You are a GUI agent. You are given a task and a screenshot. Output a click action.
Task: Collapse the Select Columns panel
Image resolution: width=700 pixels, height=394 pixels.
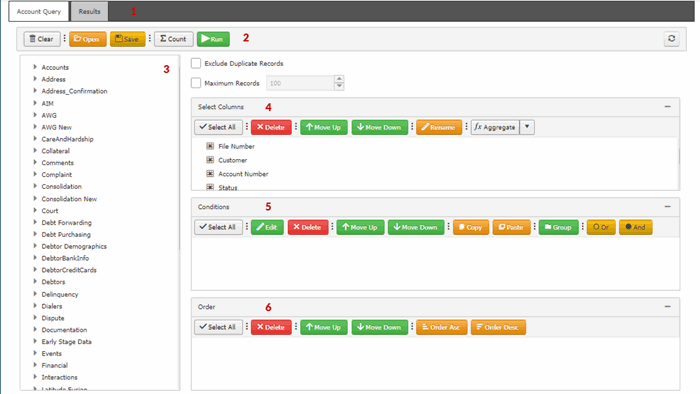[667, 107]
